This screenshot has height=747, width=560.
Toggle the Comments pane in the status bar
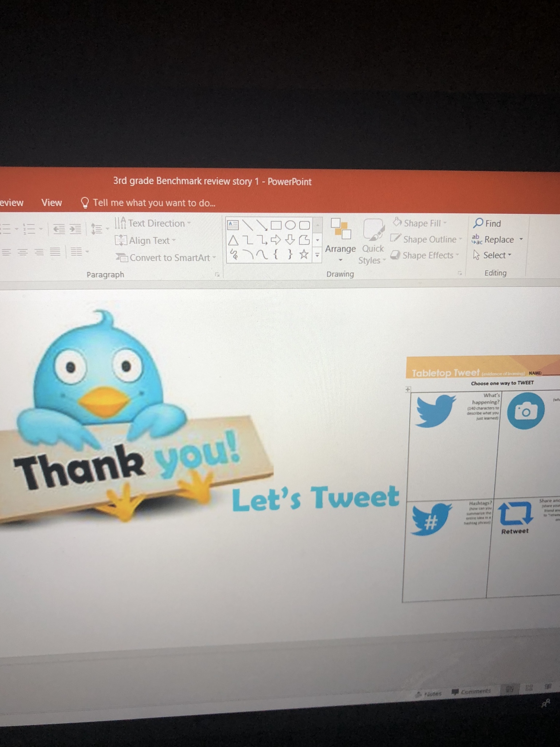[471, 692]
